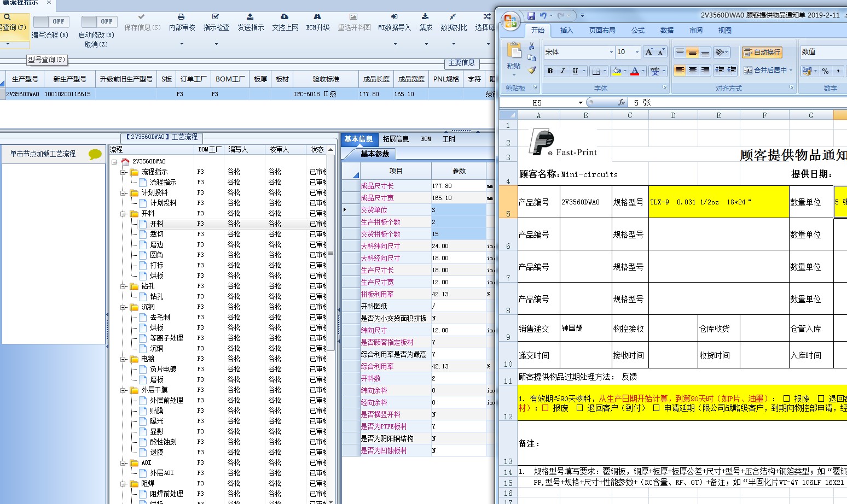
Task: Click the MI数据导入 import icon
Action: click(x=394, y=17)
